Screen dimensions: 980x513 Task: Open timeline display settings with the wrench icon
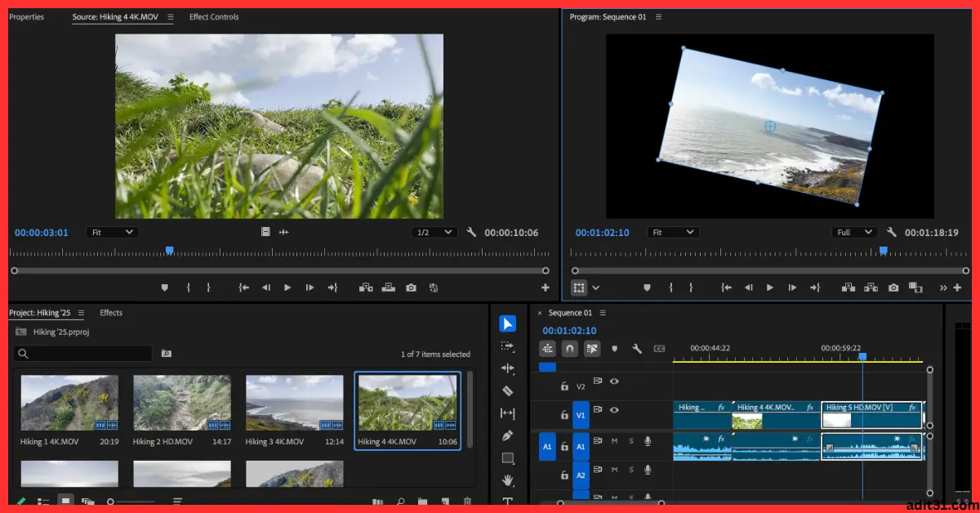(636, 349)
